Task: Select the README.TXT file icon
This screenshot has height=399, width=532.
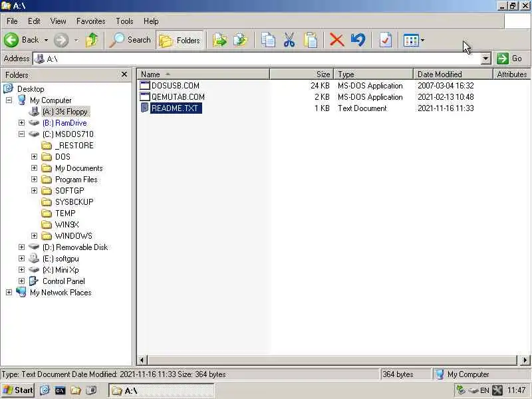Action: pos(145,108)
